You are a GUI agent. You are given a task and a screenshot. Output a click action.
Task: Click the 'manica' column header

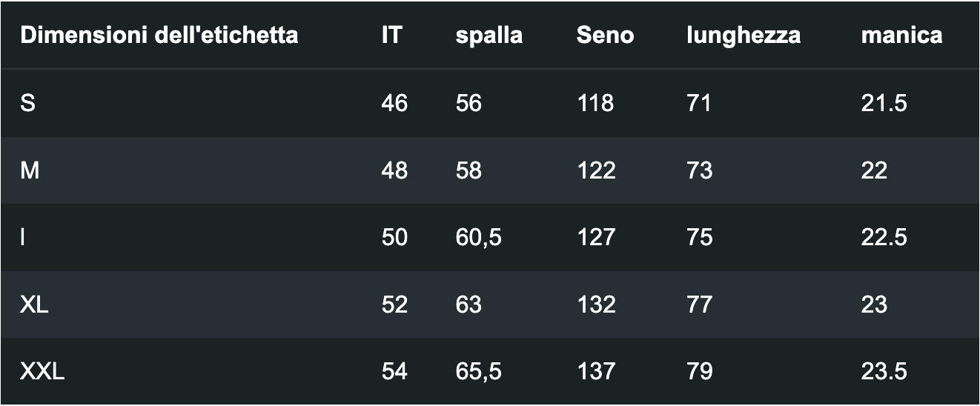click(901, 35)
